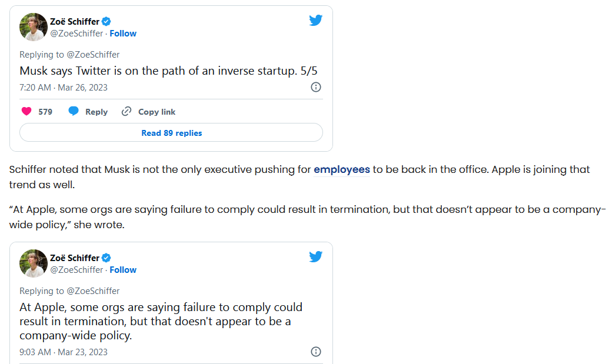Click the Copy link chain icon
The image size is (609, 364).
(x=127, y=111)
